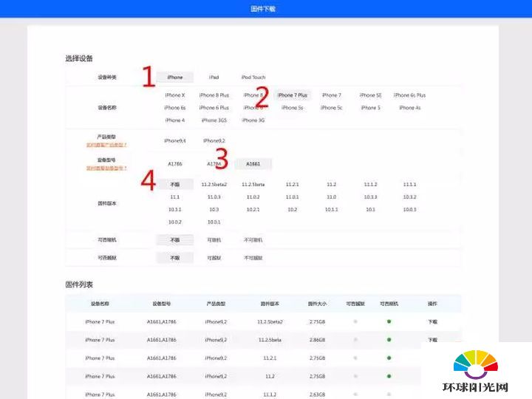532x399 pixels.
Task: Select firmware version 10.3.1 filter
Action: click(174, 210)
